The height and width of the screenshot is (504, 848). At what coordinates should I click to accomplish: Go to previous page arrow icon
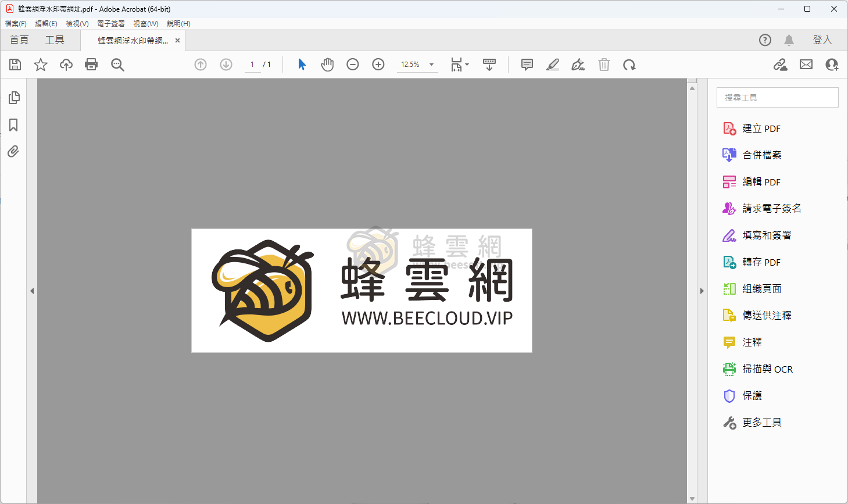[201, 65]
